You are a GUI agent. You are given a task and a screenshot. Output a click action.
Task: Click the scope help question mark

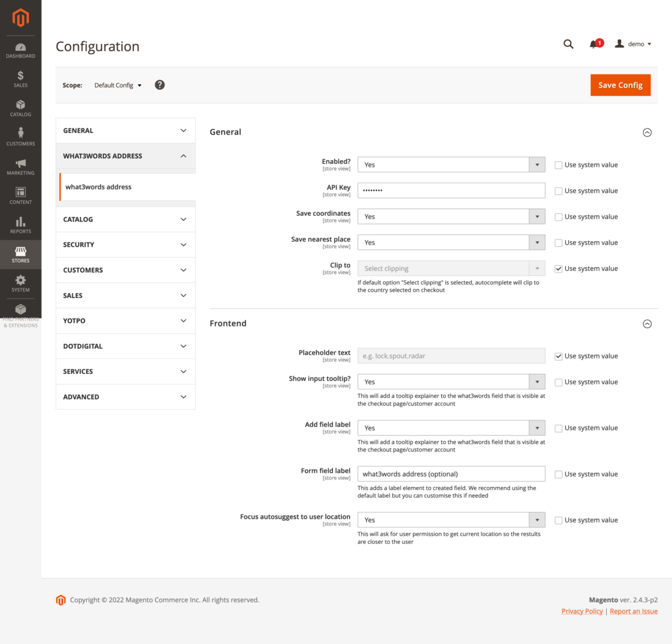tap(159, 85)
